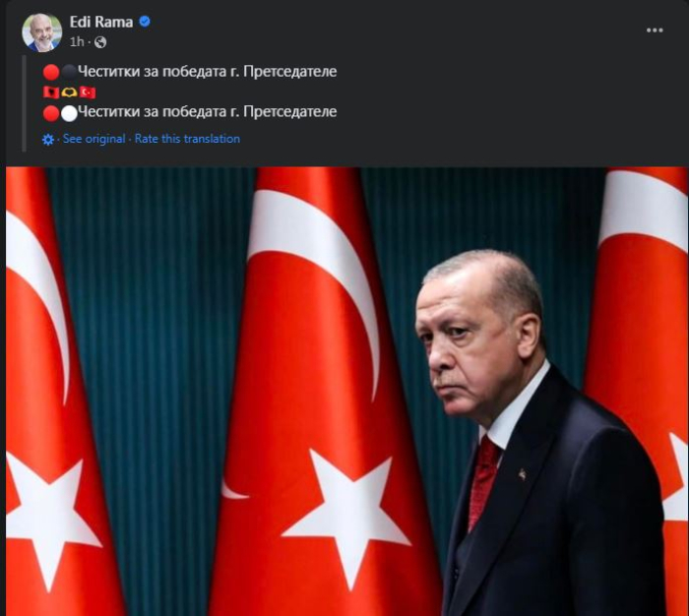Click the red circle emoji on first line
689x616 pixels.
tap(51, 72)
